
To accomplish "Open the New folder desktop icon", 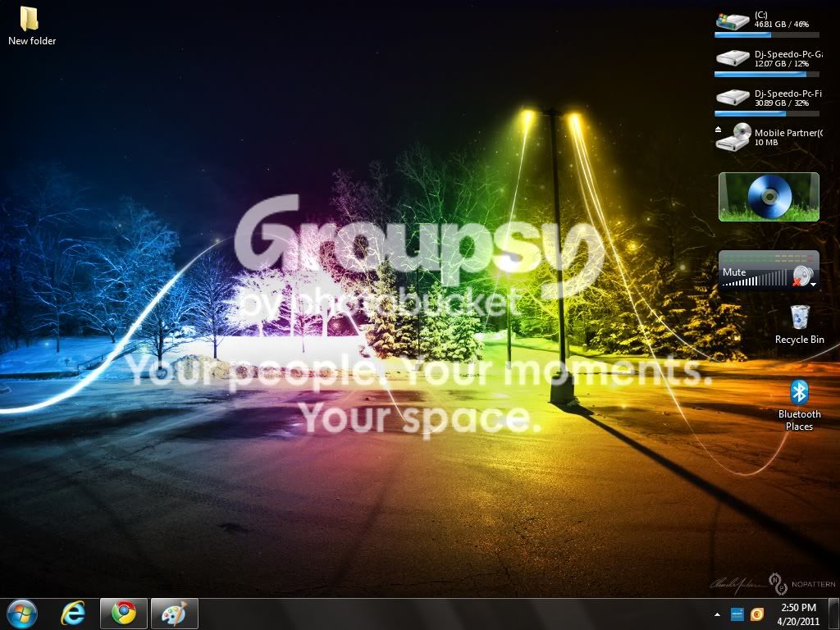I will coord(31,27).
